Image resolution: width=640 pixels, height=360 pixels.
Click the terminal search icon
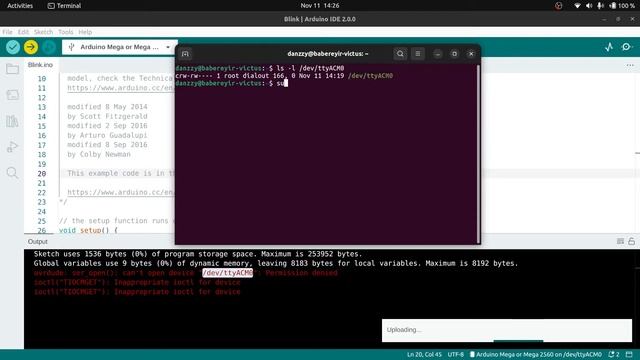(x=400, y=54)
